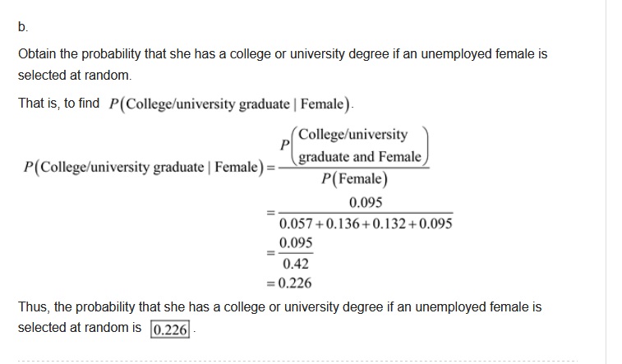
Task: Click the last 0.095 term in the sum
Action: [x=435, y=223]
